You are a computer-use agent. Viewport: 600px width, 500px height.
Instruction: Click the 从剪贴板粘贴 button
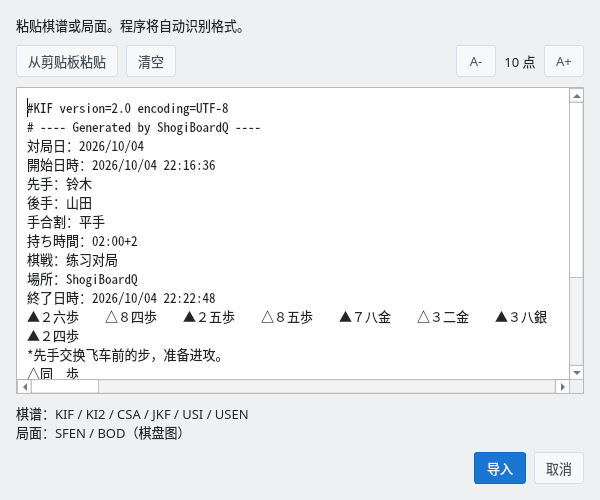[x=67, y=61]
